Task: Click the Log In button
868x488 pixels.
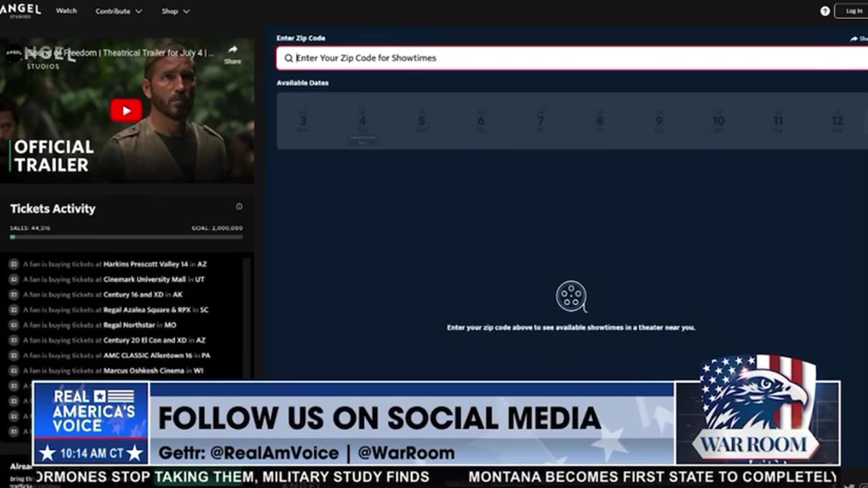Action: (x=854, y=11)
